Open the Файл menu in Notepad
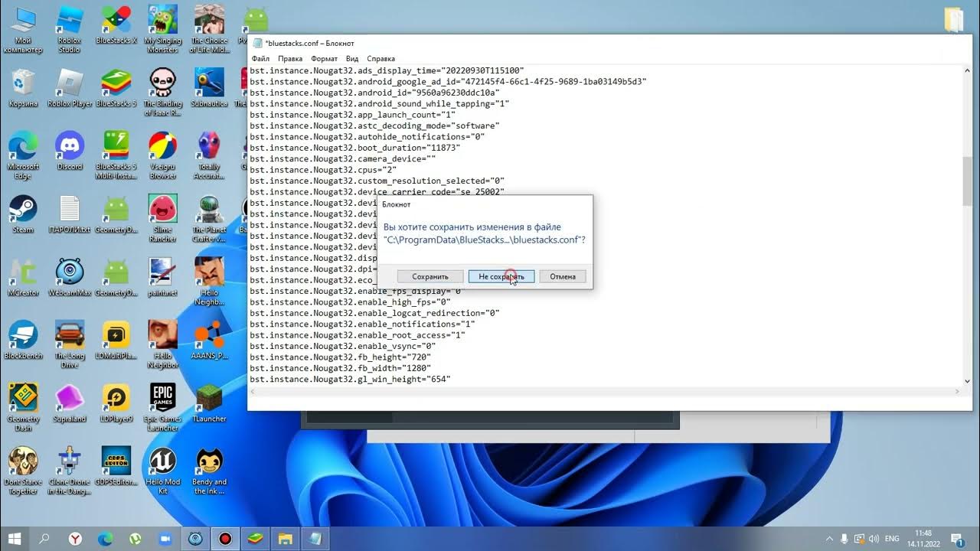 tap(260, 59)
